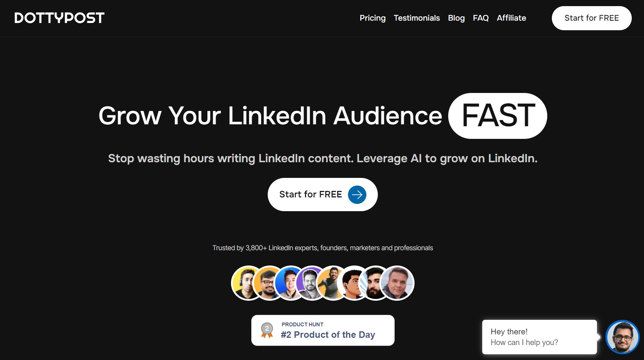Open the Pricing page

point(372,18)
